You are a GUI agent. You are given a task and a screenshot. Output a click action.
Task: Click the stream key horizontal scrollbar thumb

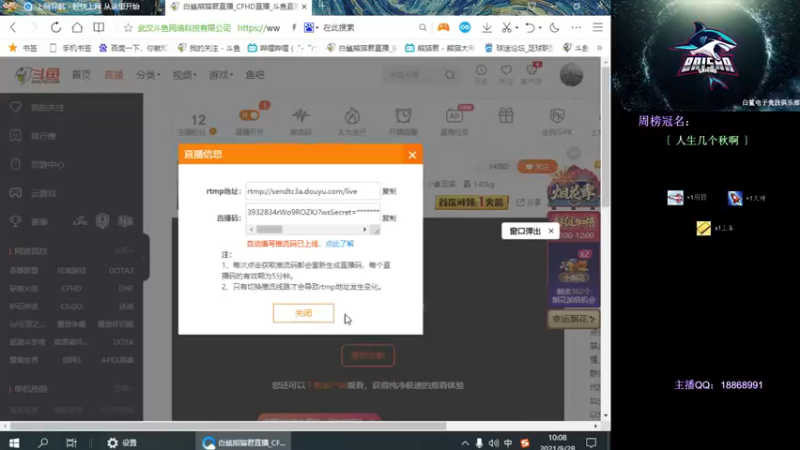pos(269,230)
